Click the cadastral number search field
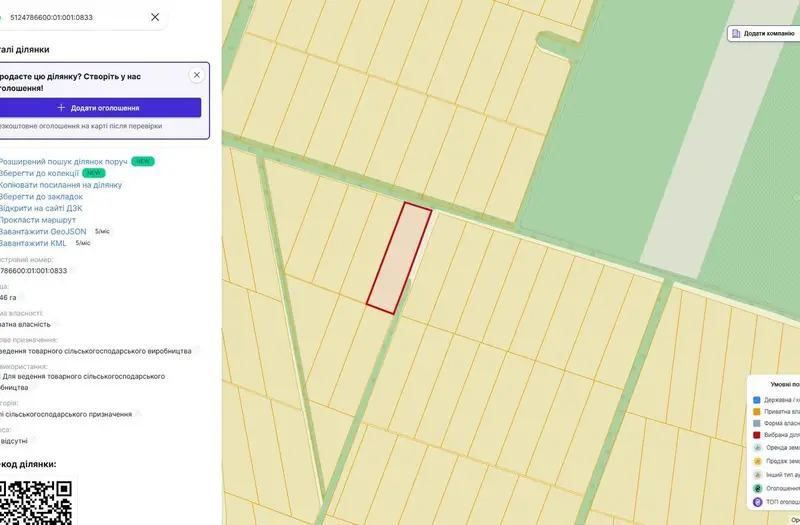This screenshot has height=525, width=800. (x=77, y=17)
